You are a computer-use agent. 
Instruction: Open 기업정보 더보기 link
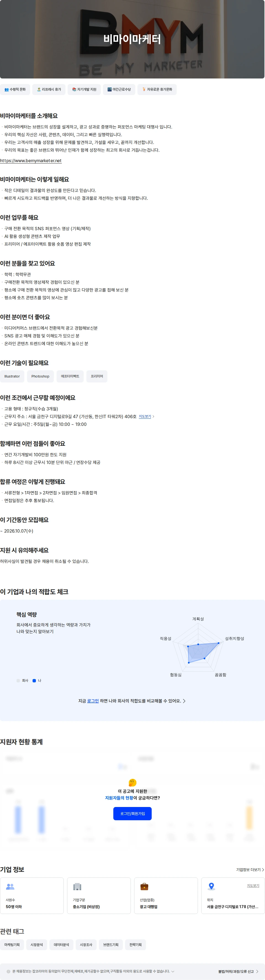tap(250, 870)
